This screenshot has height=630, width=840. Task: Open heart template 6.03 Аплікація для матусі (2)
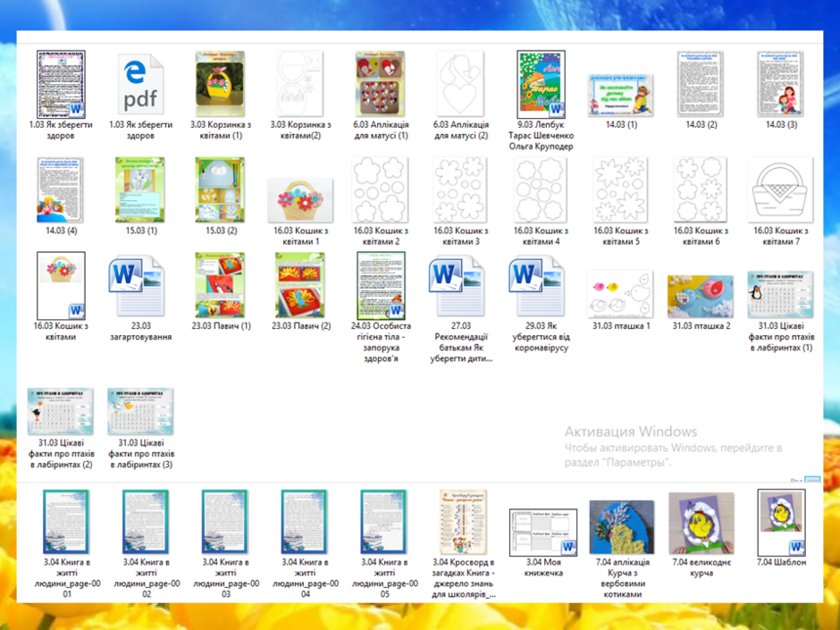coord(460,84)
